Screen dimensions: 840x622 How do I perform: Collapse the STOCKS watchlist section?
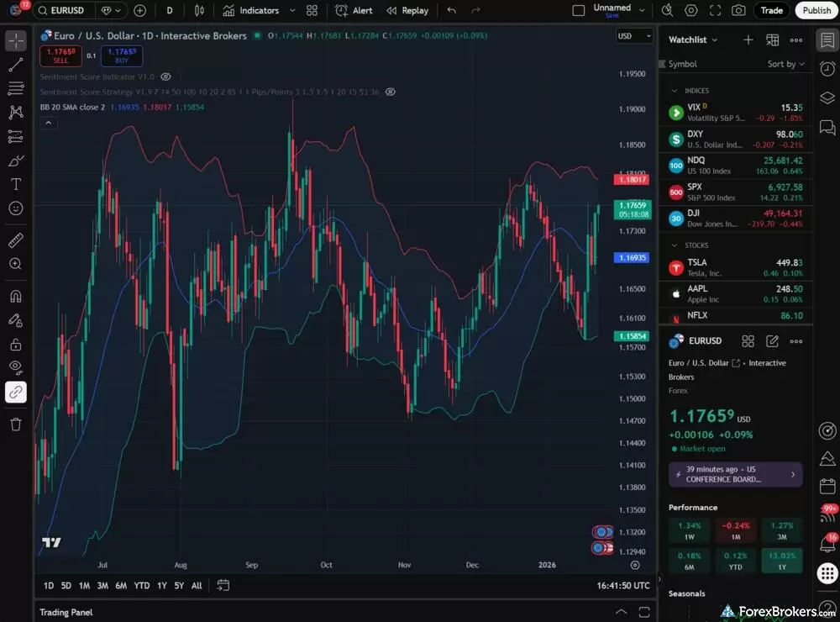(x=675, y=245)
